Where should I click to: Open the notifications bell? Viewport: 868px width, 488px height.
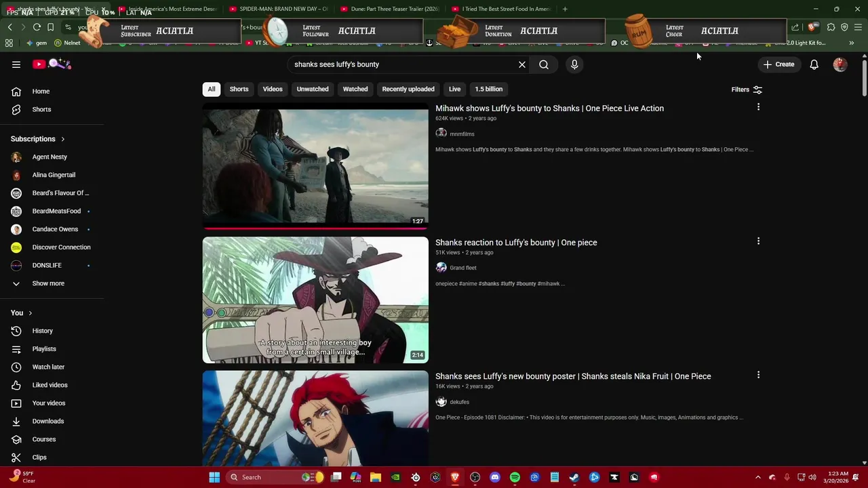[x=814, y=64]
